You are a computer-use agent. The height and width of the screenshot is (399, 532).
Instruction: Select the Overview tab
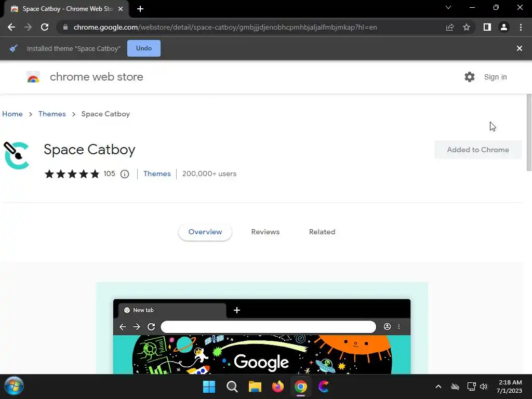(205, 232)
